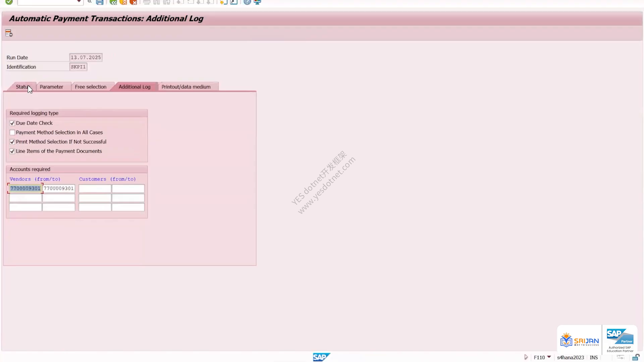Viewport: 644px width, 362px height.
Task: Click the Customize Local Layout monitor icon
Action: [258, 2]
